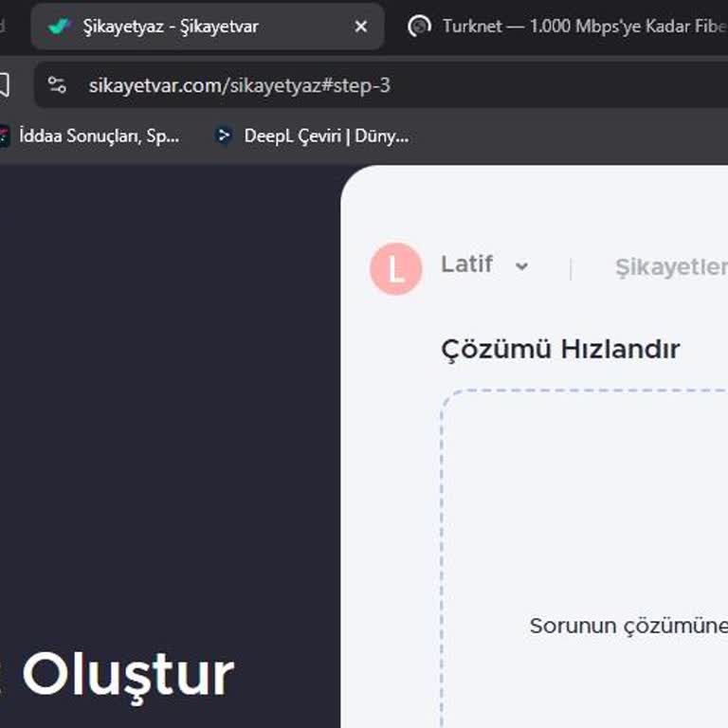
Task: Open the Şikayetler link
Action: coord(671,267)
